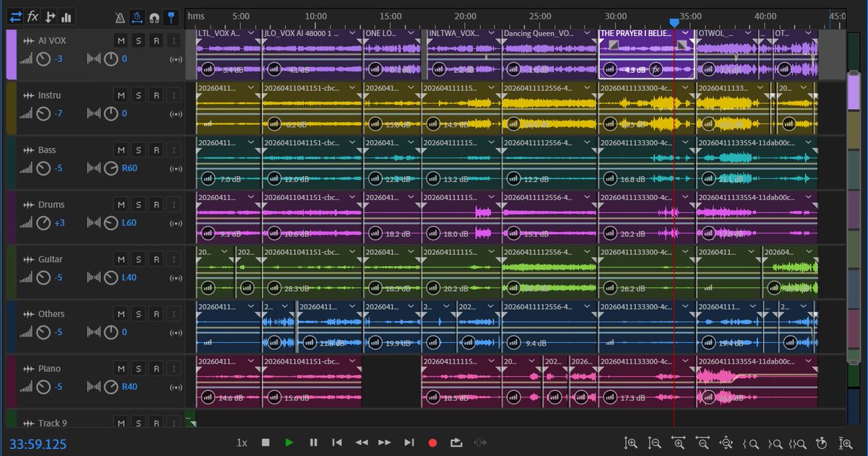The height and width of the screenshot is (456, 868).
Task: Click the red Record button
Action: pos(433,442)
